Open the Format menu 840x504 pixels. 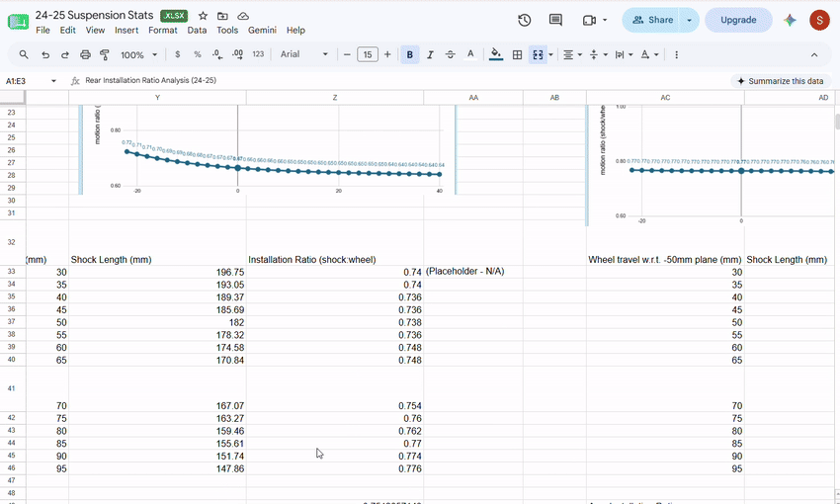pos(163,31)
